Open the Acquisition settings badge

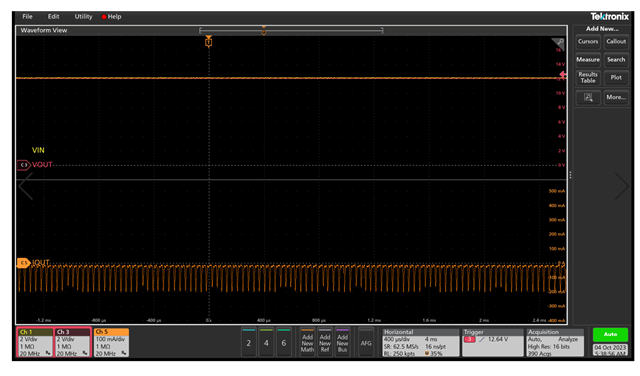point(555,343)
